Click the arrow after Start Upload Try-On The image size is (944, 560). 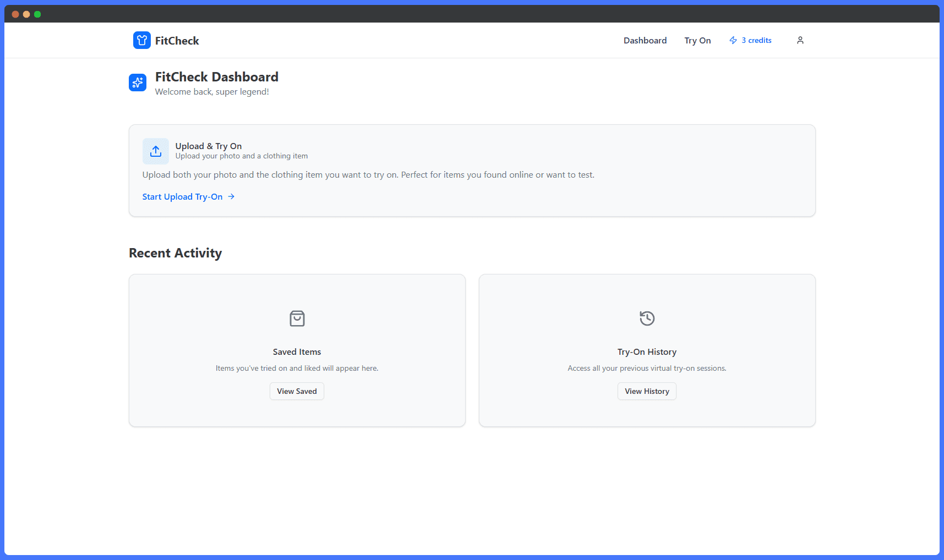click(232, 196)
